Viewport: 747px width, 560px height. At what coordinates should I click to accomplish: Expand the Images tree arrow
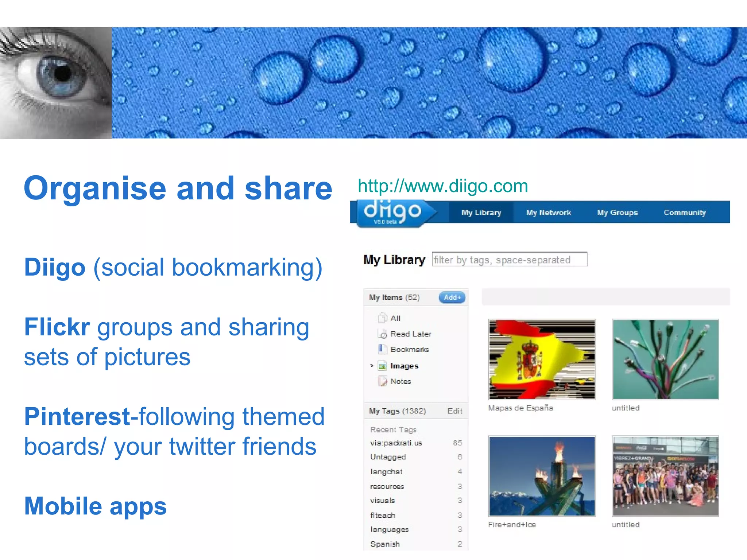[372, 365]
